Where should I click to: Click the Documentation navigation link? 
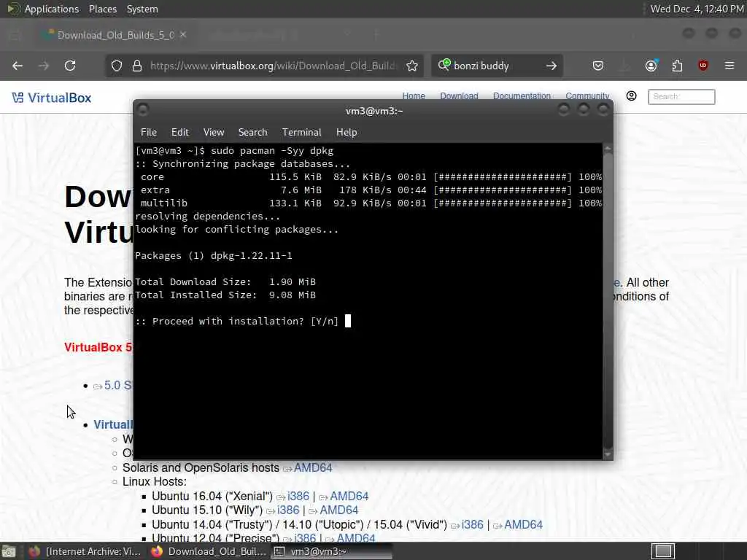(522, 96)
